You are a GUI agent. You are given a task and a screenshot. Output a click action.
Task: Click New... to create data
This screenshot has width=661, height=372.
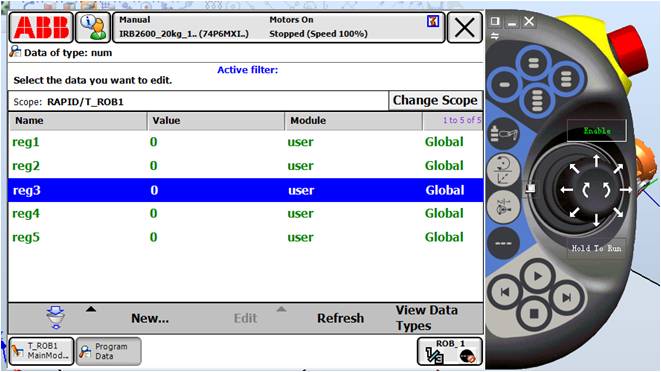click(x=150, y=318)
